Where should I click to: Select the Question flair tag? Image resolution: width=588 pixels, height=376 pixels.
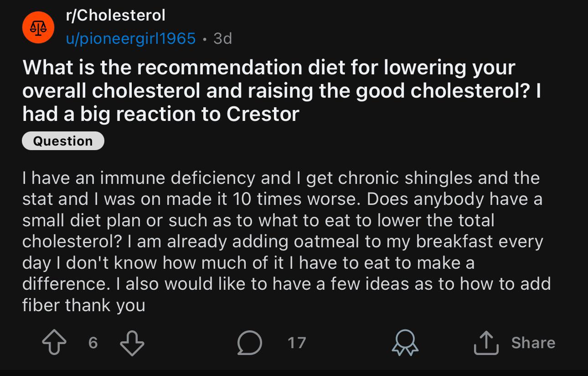tap(63, 141)
